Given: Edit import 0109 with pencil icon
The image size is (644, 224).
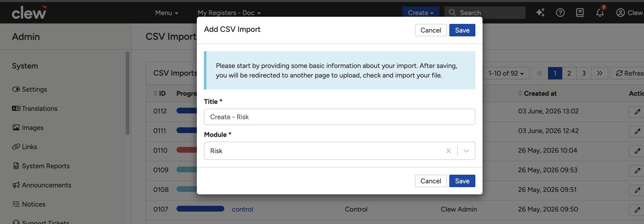Looking at the screenshot, I should (637, 171).
